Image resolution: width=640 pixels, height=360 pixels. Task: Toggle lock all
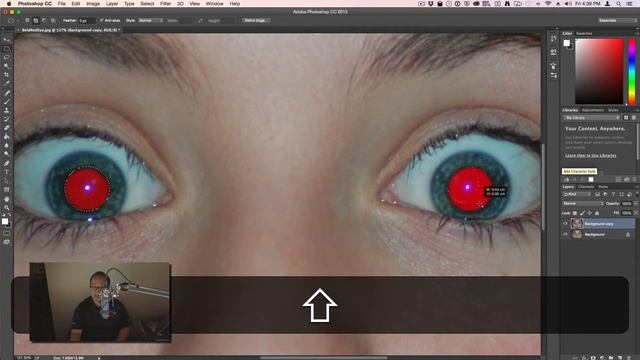tap(597, 213)
